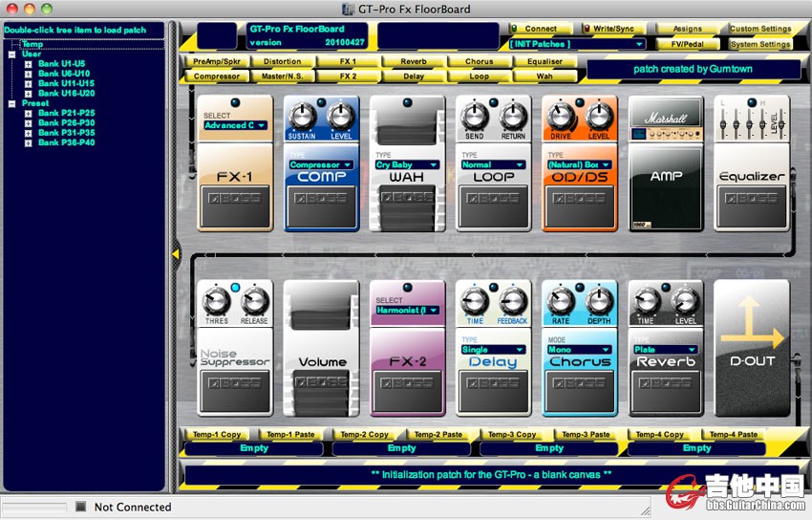Click the Volume pedal treadle
Image resolution: width=812 pixels, height=520 pixels.
321,394
